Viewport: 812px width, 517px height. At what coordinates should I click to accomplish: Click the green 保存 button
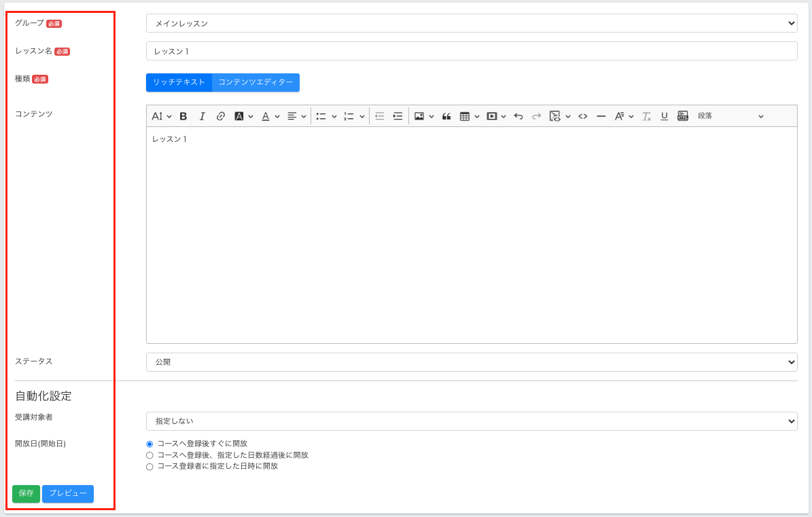click(x=26, y=494)
